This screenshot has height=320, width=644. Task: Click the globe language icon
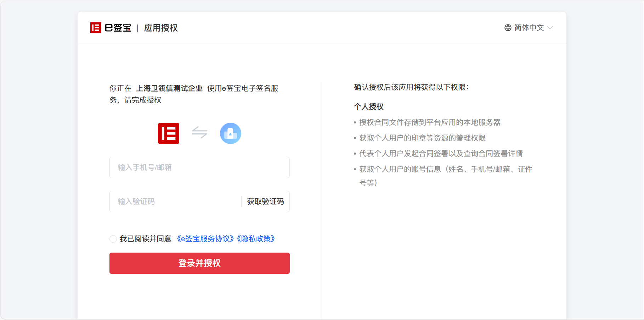[508, 28]
